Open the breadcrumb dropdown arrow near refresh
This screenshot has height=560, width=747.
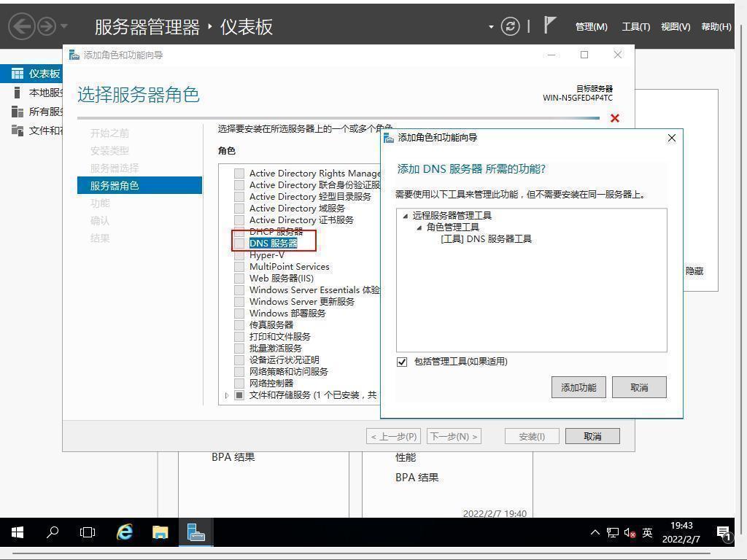pos(491,27)
